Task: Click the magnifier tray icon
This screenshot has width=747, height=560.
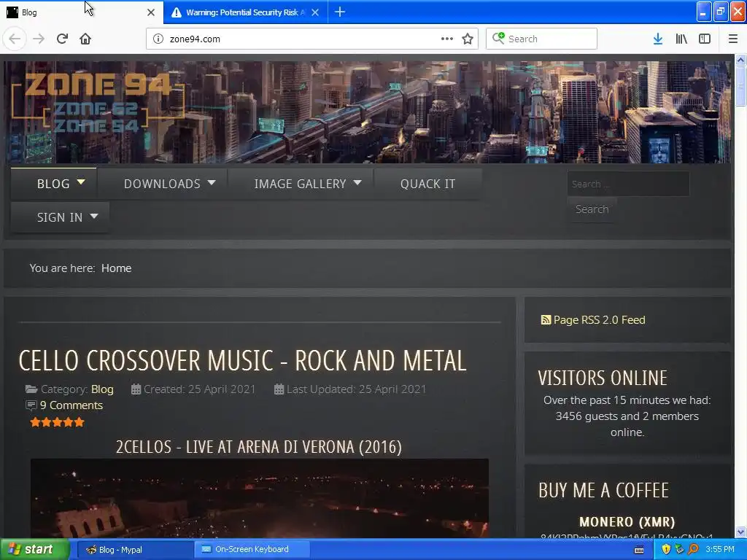Action: [693, 550]
